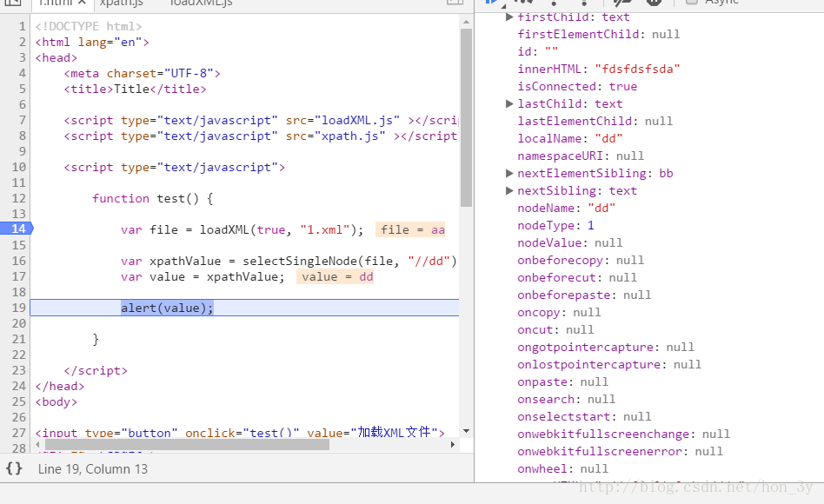Click the inline value hint 'value = dd'

tap(336, 277)
